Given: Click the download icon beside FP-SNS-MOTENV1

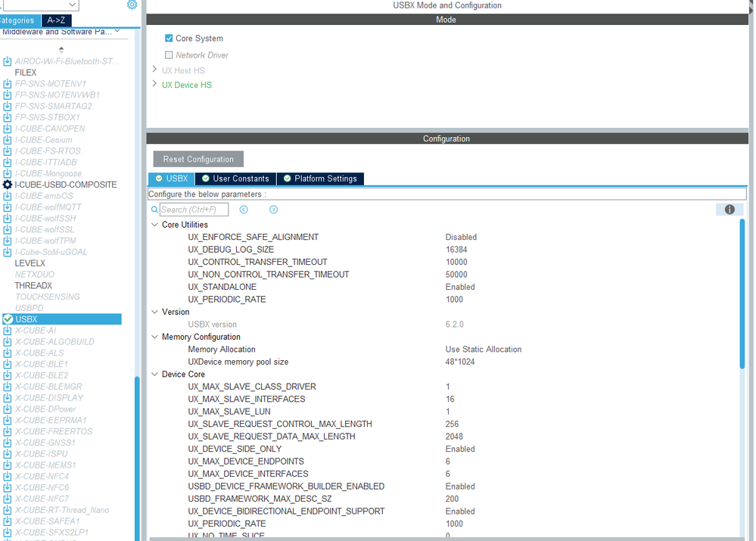Looking at the screenshot, I should (x=8, y=84).
